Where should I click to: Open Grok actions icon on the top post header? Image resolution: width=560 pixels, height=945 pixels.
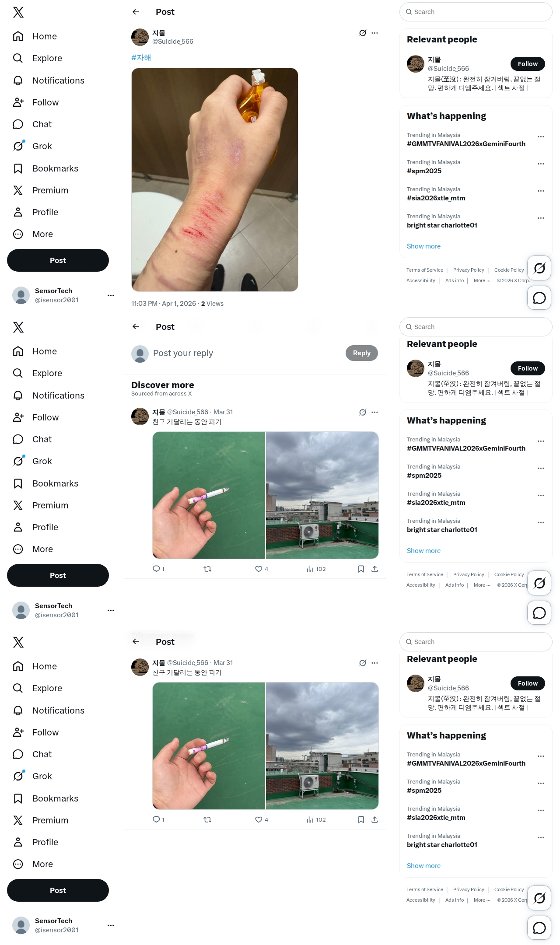[362, 33]
